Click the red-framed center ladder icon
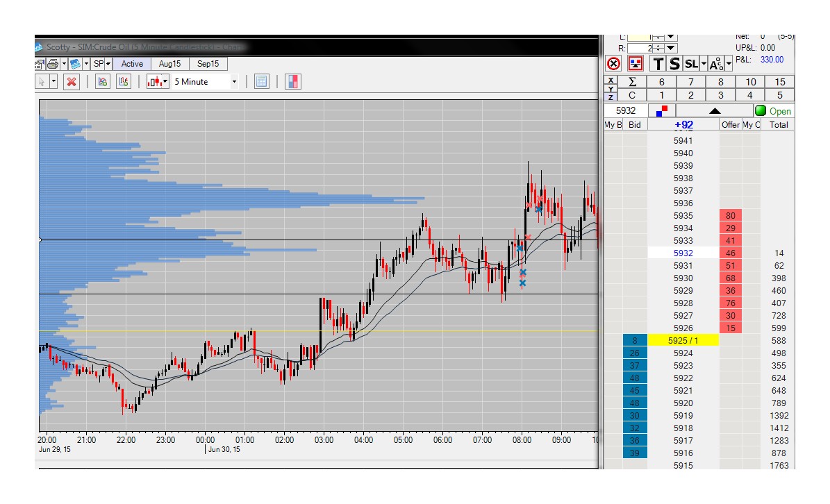Screen dimensions: 830x504 (x=636, y=64)
